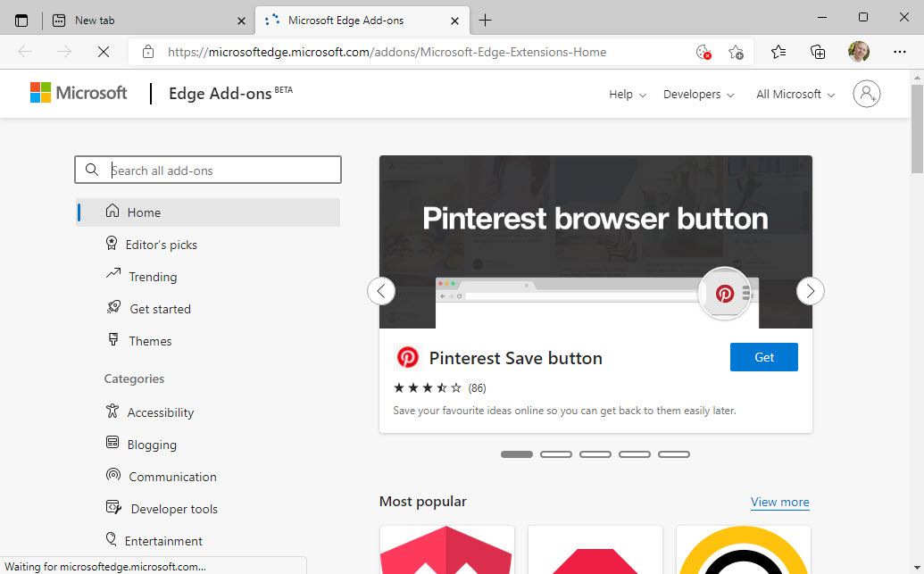Open the first Most popular add-on card
This screenshot has height=574, width=924.
tap(447, 550)
